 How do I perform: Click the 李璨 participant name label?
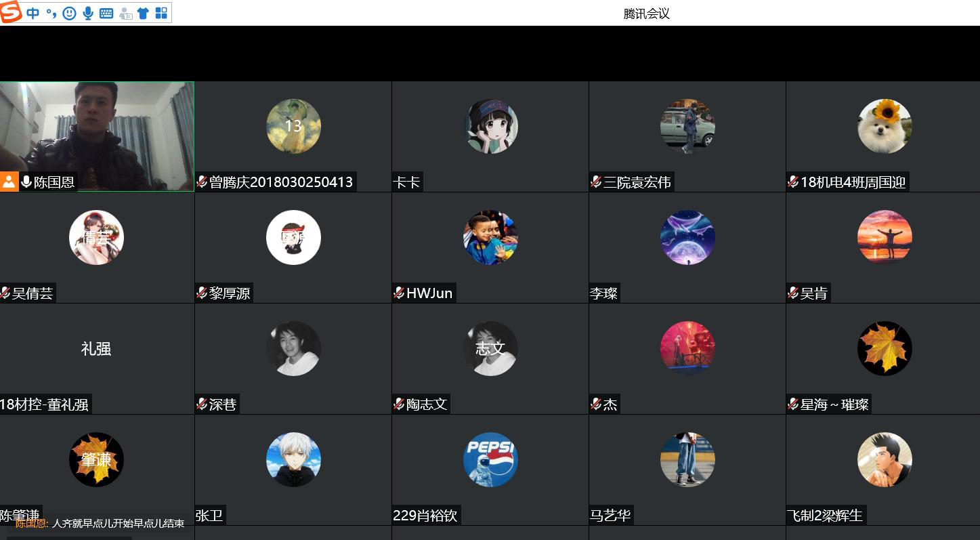(x=604, y=293)
